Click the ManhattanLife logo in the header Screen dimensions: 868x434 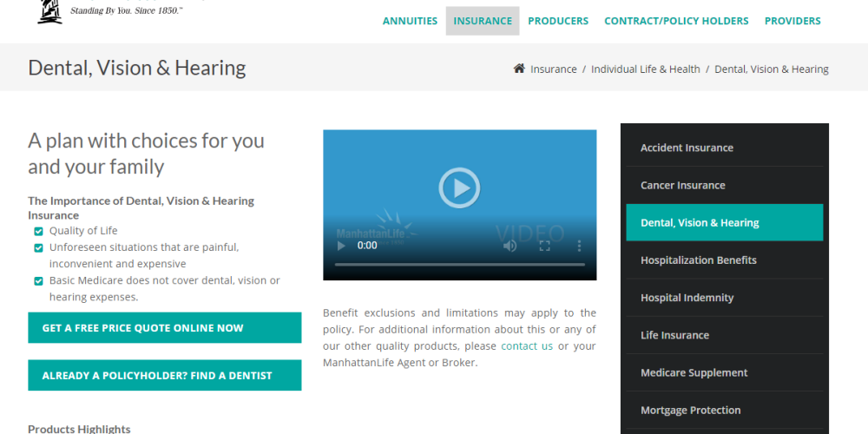point(50,12)
